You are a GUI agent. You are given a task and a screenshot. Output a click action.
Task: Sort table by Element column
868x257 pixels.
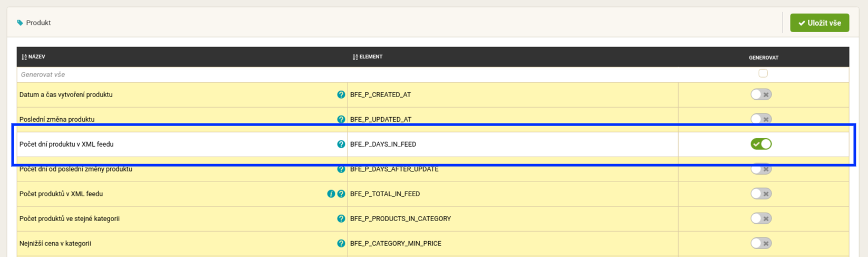(x=368, y=56)
